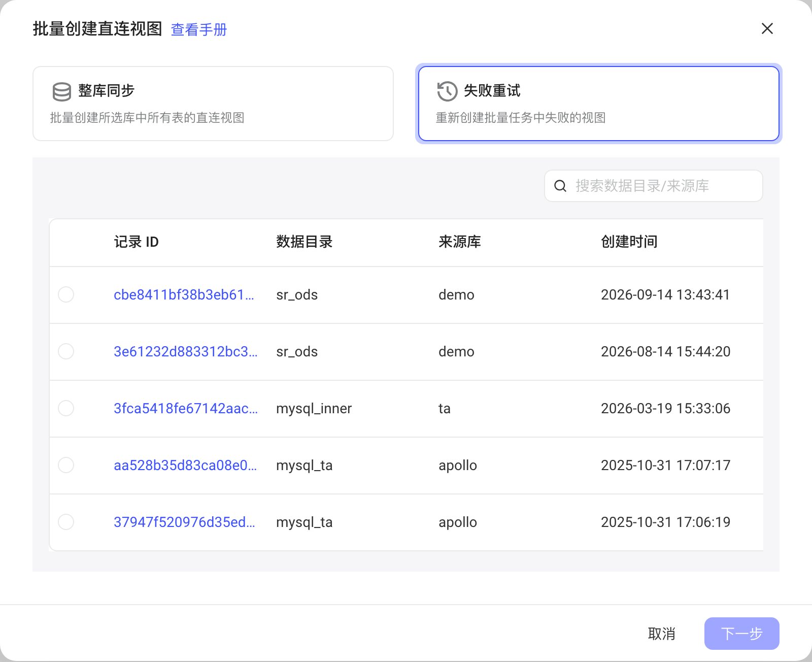The height and width of the screenshot is (662, 812).
Task: Select radio for record 3e61232d883312bc3
Action: click(66, 351)
